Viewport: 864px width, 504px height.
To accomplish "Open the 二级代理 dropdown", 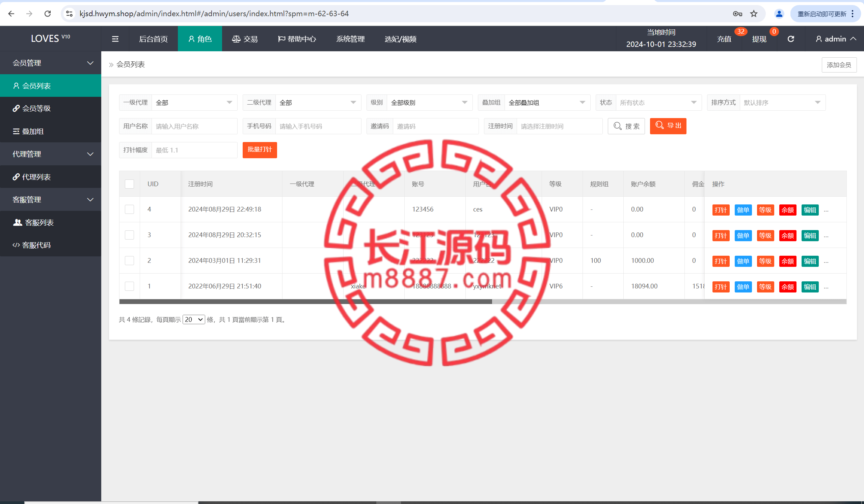I will 318,103.
